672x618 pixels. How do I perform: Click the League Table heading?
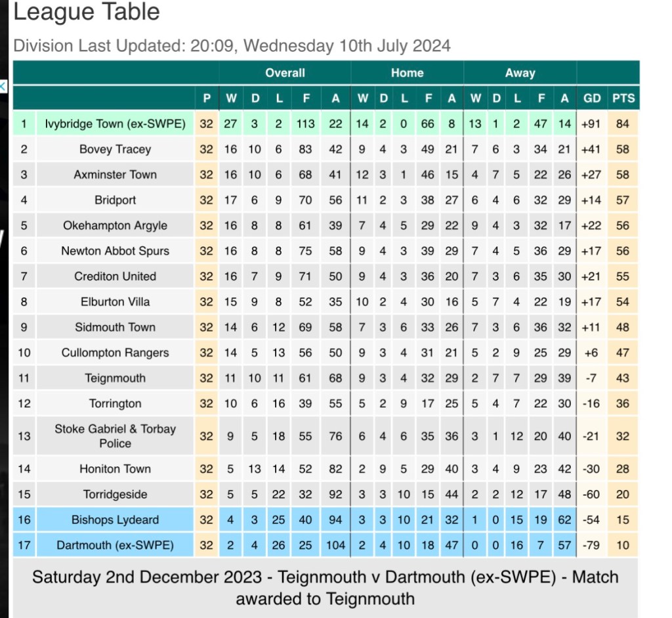point(87,12)
